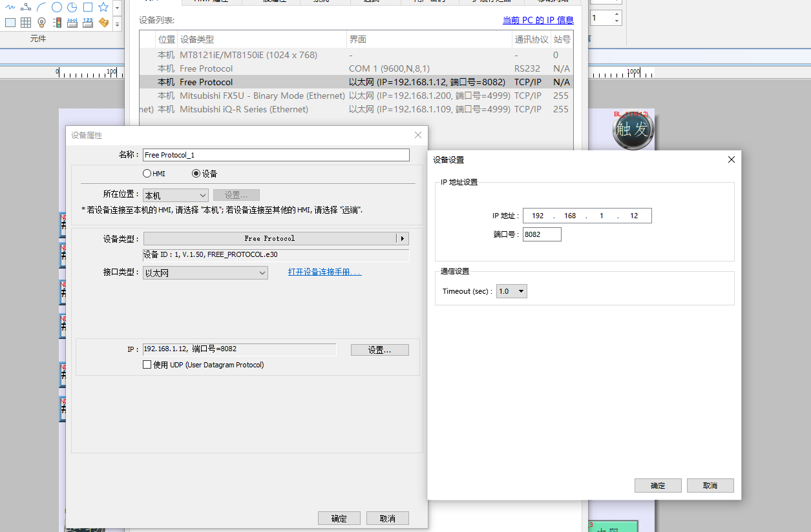This screenshot has height=532, width=811.
Task: Select the 设备 radio button
Action: [196, 174]
